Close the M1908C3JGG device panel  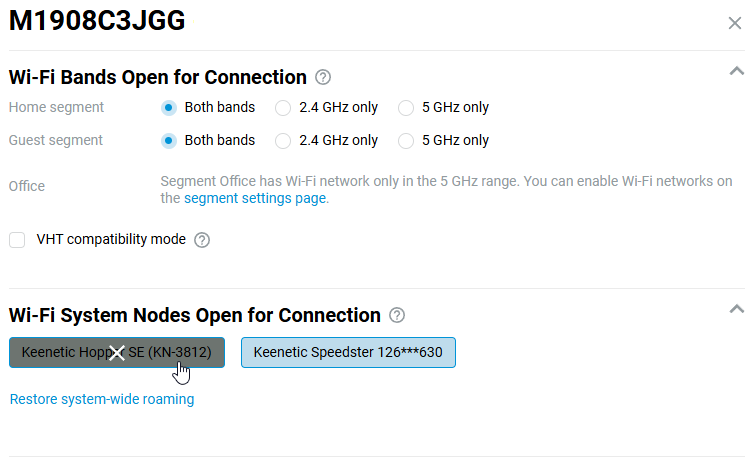(x=735, y=23)
